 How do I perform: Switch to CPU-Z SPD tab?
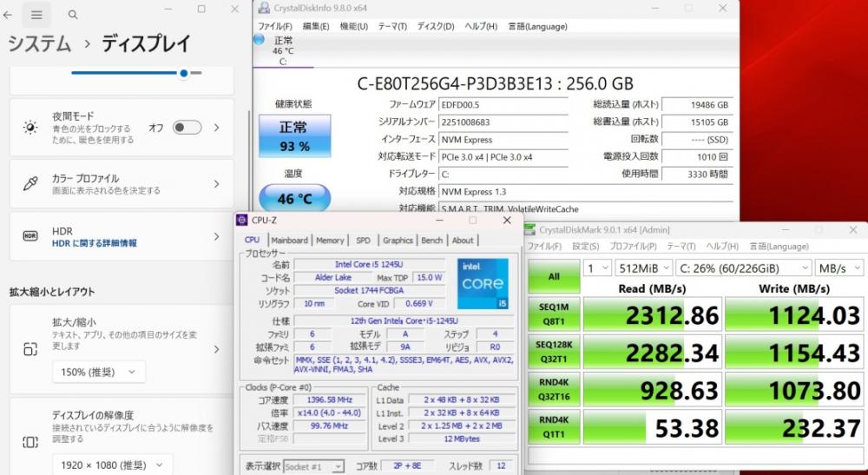pyautogui.click(x=363, y=241)
